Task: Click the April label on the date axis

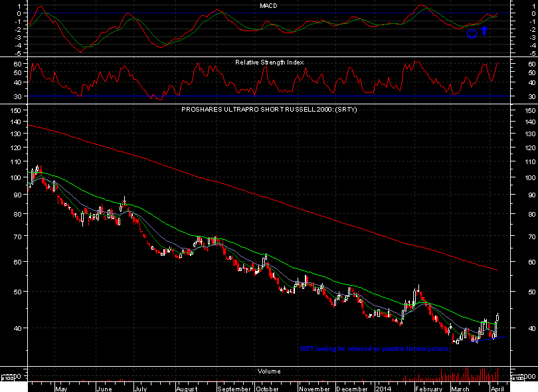Action: coord(497,389)
